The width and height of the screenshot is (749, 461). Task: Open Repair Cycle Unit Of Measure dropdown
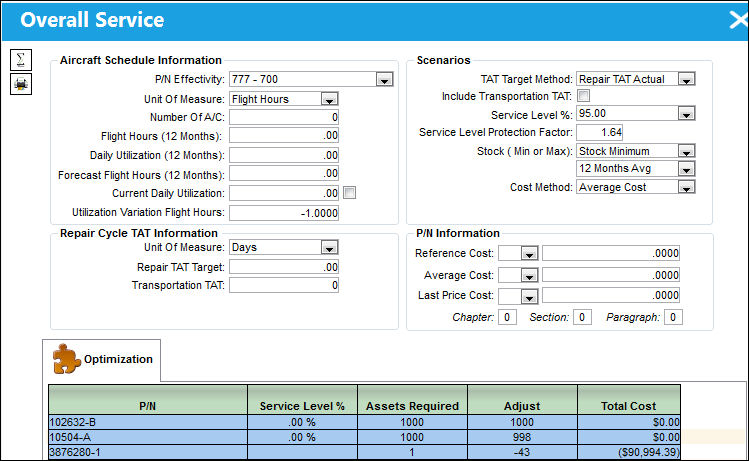[329, 247]
